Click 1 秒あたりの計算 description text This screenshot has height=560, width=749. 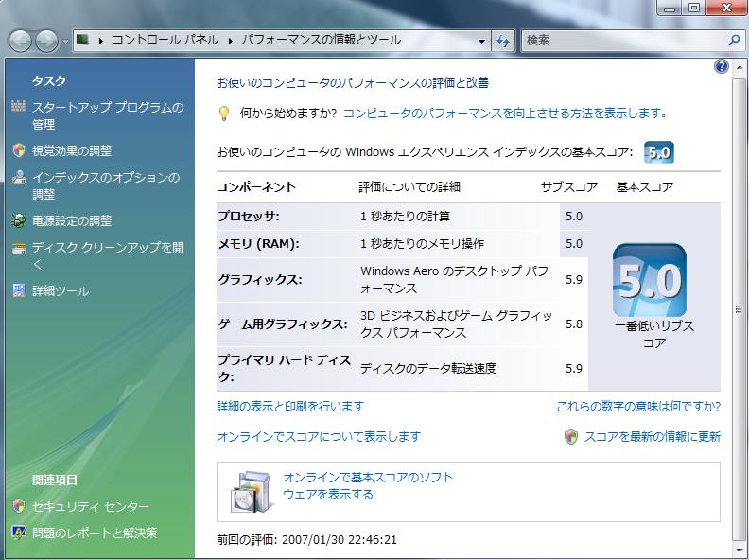[405, 217]
